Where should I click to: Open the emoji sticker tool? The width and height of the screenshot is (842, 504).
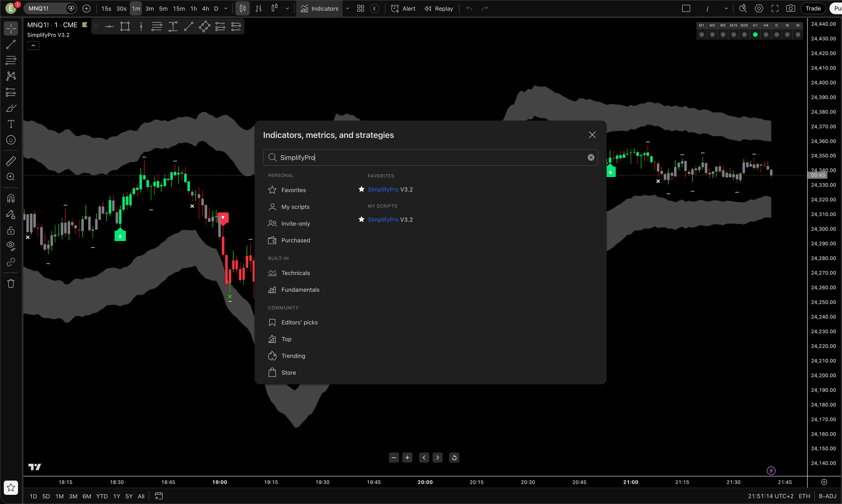(x=11, y=140)
